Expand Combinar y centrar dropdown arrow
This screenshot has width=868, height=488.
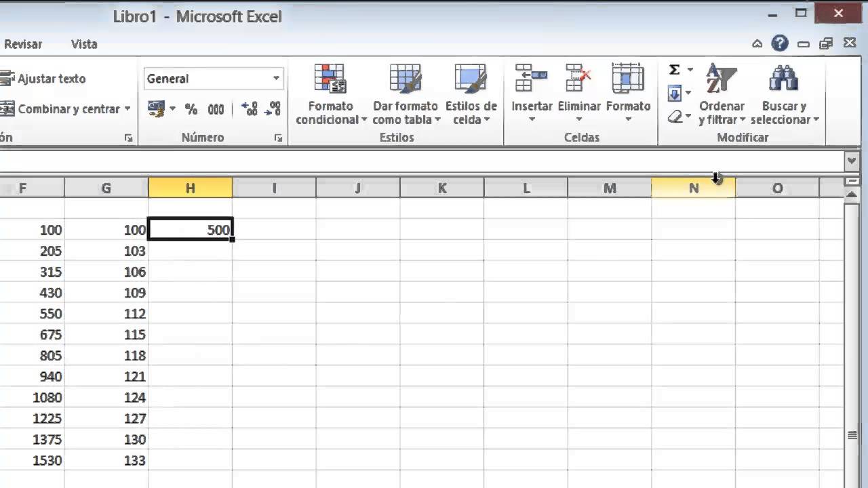point(127,108)
